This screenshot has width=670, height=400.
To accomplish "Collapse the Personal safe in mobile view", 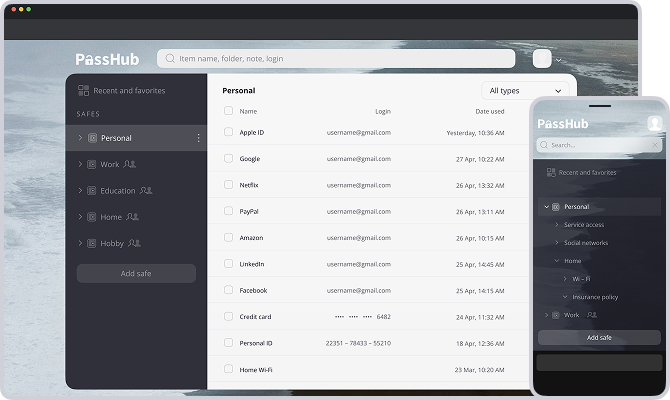I will (545, 207).
